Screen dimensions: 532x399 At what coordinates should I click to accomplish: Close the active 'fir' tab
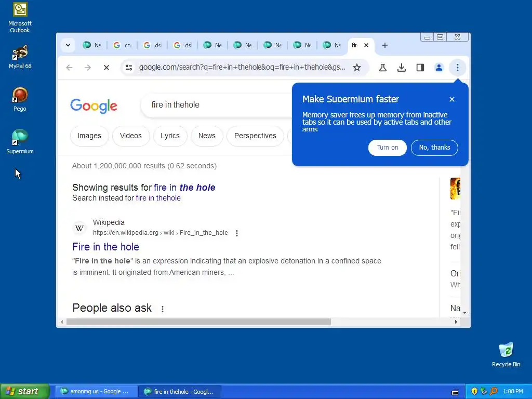[366, 45]
